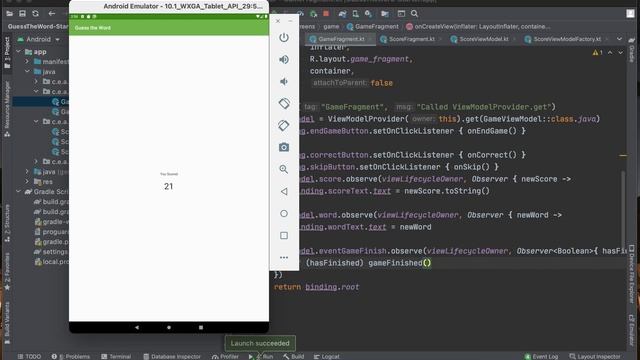The width and height of the screenshot is (640, 360).
Task: Switch to the GameFragment.kt tab
Action: (x=341, y=39)
